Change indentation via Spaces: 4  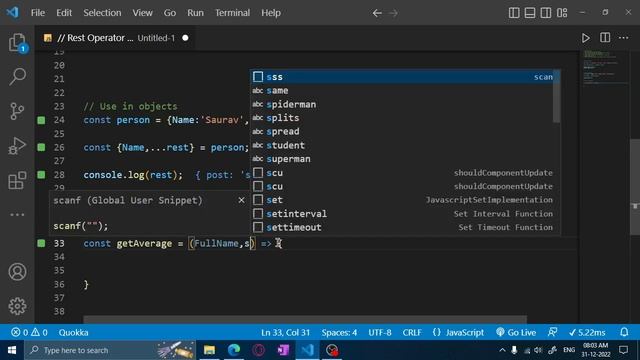[x=339, y=332]
